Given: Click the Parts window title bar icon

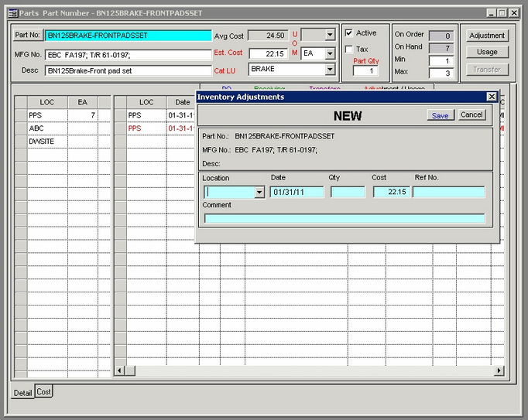Looking at the screenshot, I should pyautogui.click(x=12, y=13).
